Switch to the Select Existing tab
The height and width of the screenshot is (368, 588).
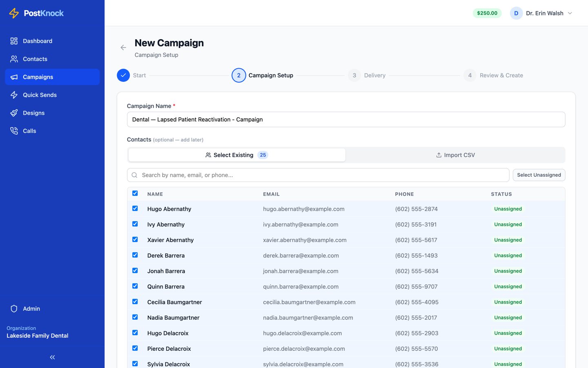click(x=237, y=155)
